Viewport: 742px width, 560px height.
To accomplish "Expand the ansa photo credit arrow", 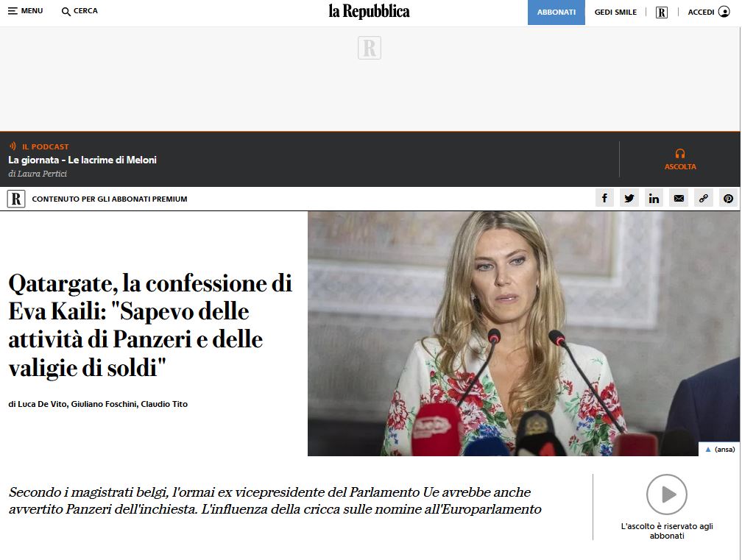I will (708, 449).
